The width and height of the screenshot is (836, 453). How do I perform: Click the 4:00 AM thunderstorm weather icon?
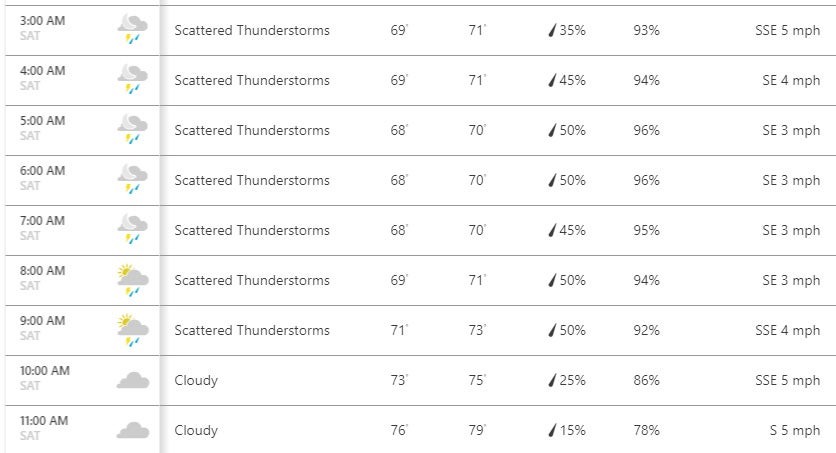132,80
